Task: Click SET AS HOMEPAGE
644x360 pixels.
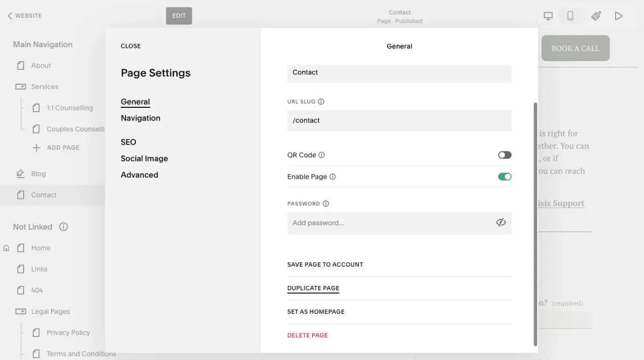Action: [x=316, y=312]
